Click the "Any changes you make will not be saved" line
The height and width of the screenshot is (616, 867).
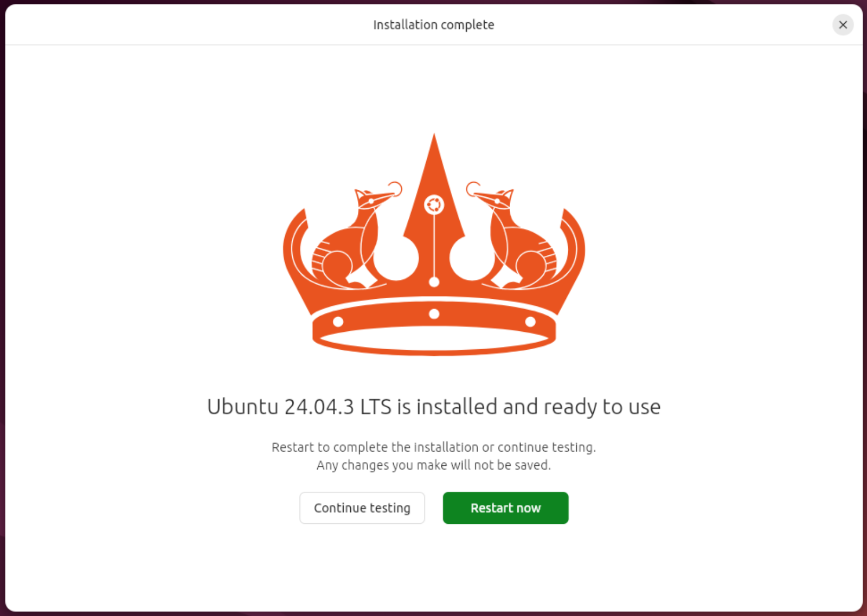434,465
